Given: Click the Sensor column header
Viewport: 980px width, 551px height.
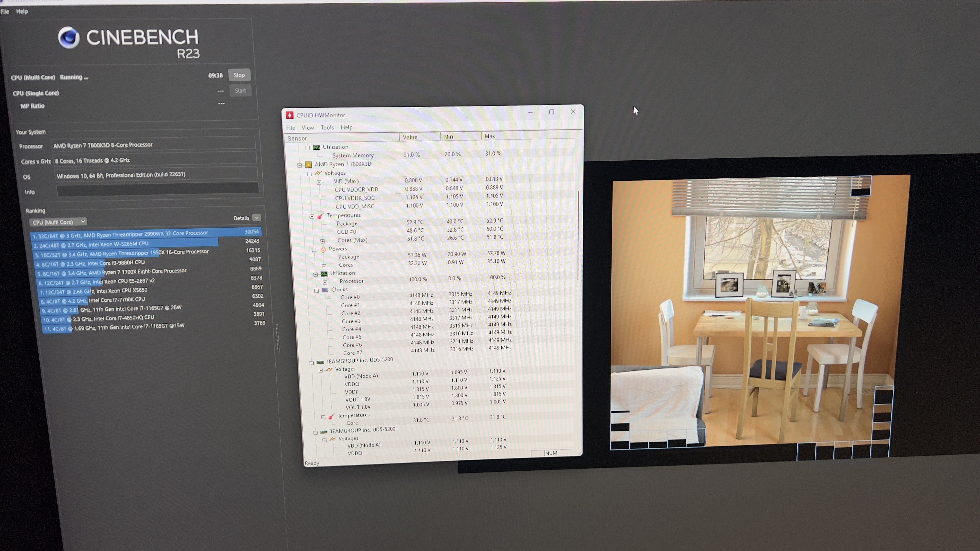Looking at the screenshot, I should click(342, 138).
